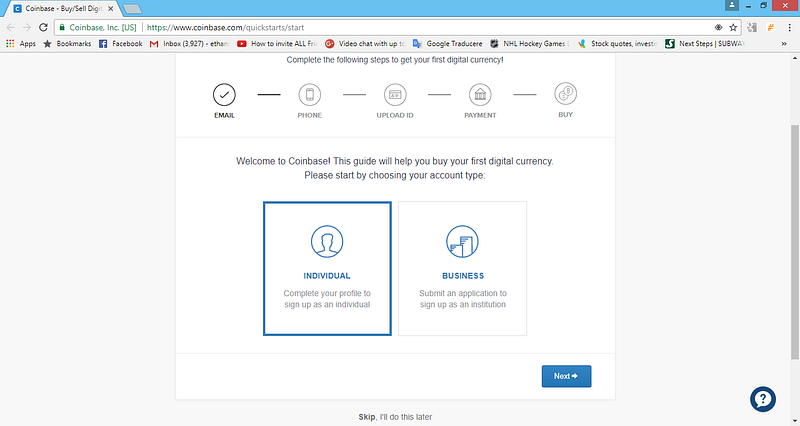800x426 pixels.
Task: Close the Coinbase tab
Action: coord(111,9)
